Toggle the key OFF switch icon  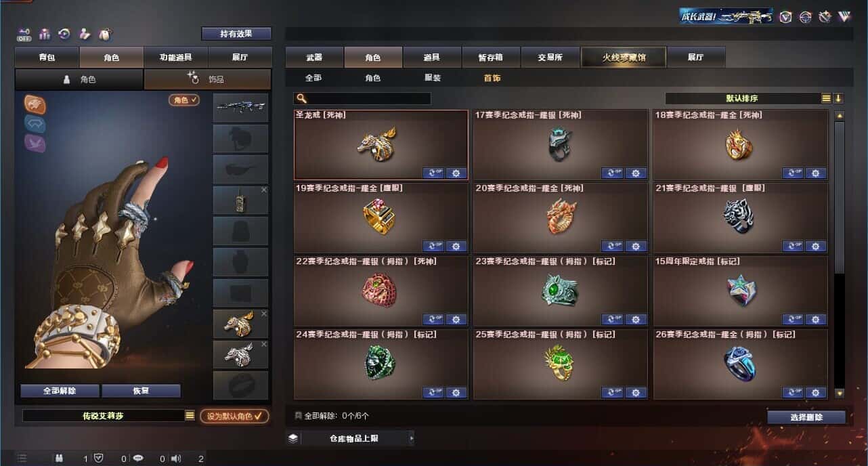(x=24, y=34)
